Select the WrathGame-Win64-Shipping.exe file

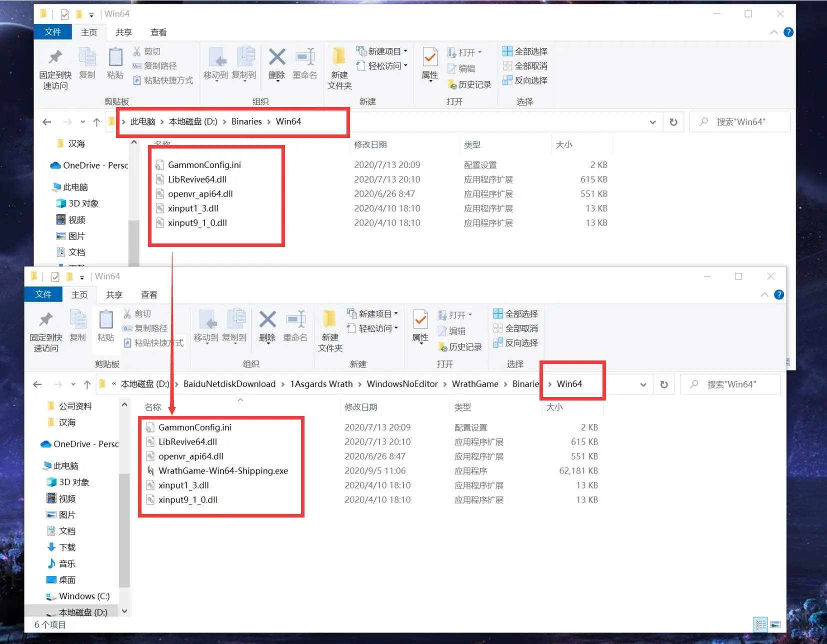coord(223,471)
